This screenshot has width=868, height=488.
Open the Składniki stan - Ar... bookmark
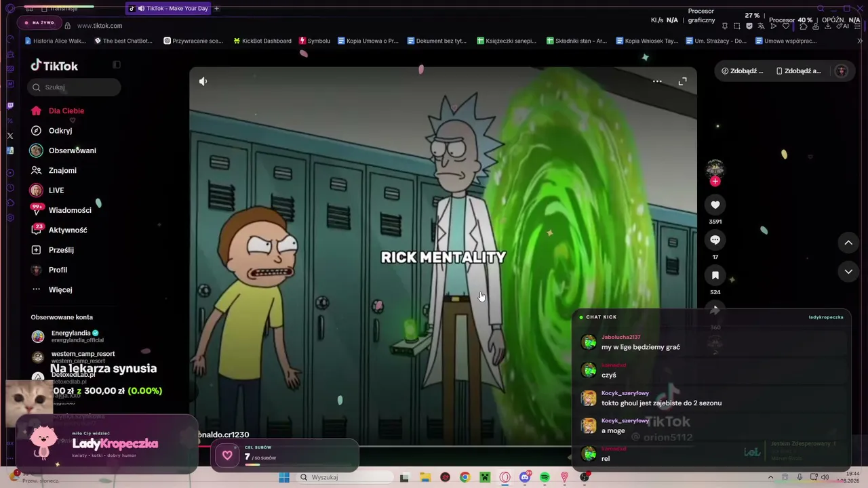point(576,41)
